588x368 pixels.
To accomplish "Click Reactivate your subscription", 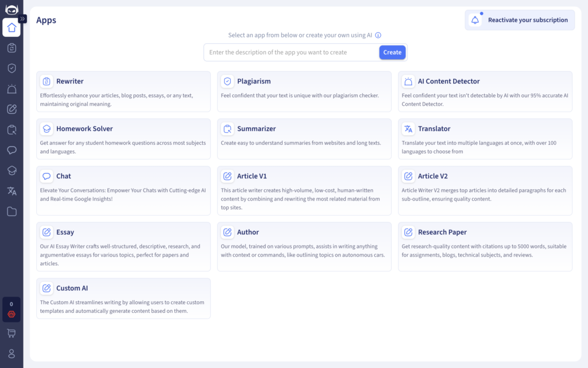I will click(520, 20).
